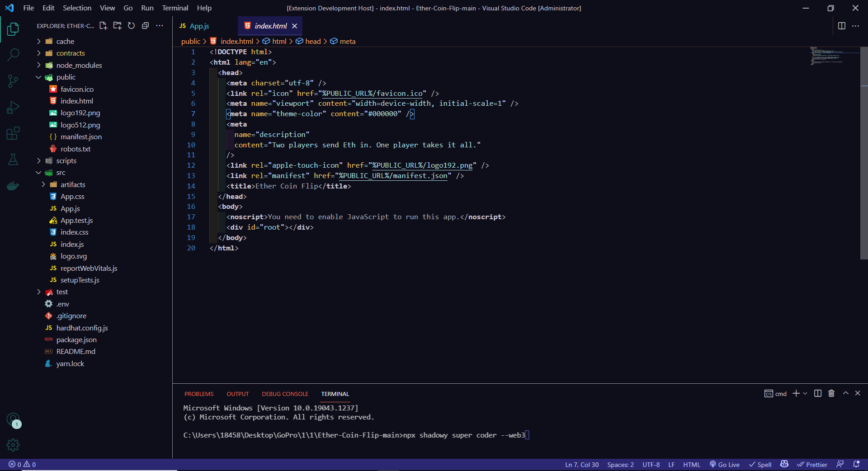Create a new folder in Explorer

pyautogui.click(x=117, y=26)
